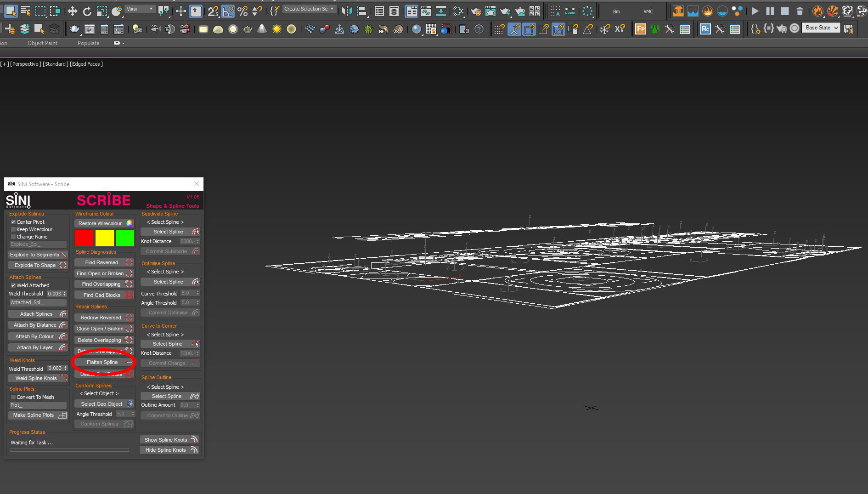
Task: Enable Convert To Mesh checkbox
Action: (13, 397)
